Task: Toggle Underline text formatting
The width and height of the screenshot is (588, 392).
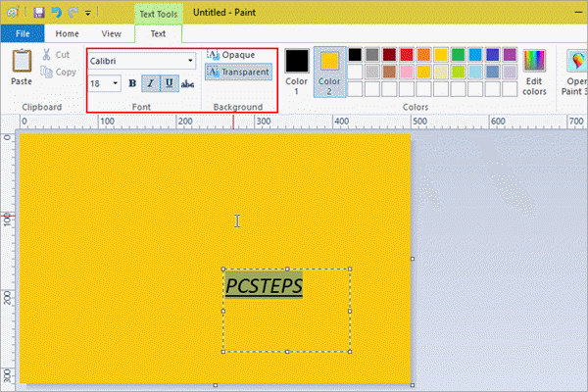Action: coord(169,84)
